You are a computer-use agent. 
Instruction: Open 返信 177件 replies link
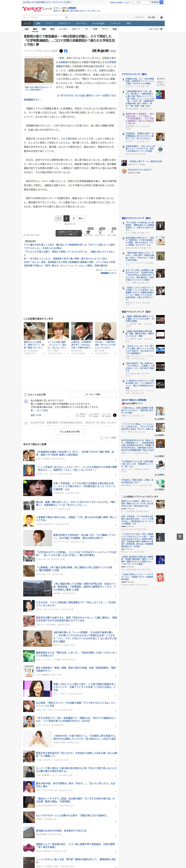tap(36, 415)
